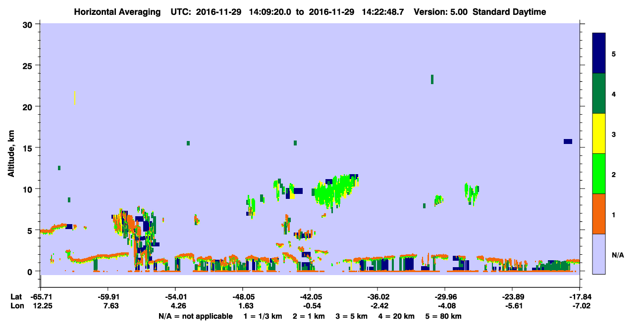Click the latitude value -42.05
This screenshot has width=644, height=330.
point(310,297)
